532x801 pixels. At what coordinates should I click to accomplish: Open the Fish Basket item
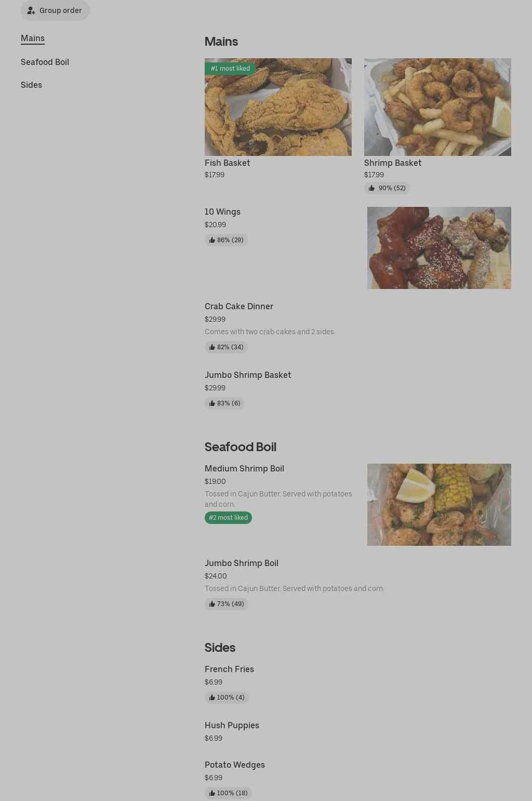[227, 163]
